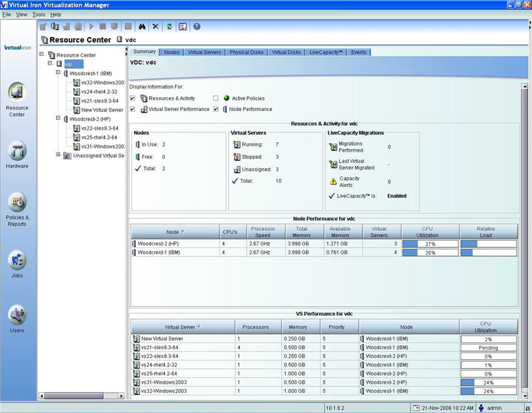Collapse Woodcrest-2 (HP) tree node
The width and height of the screenshot is (532, 413).
pos(58,118)
